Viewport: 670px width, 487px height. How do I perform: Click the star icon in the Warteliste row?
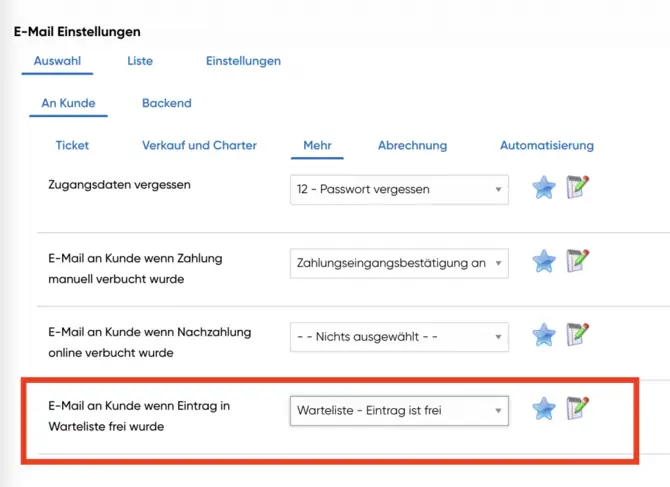pos(543,409)
